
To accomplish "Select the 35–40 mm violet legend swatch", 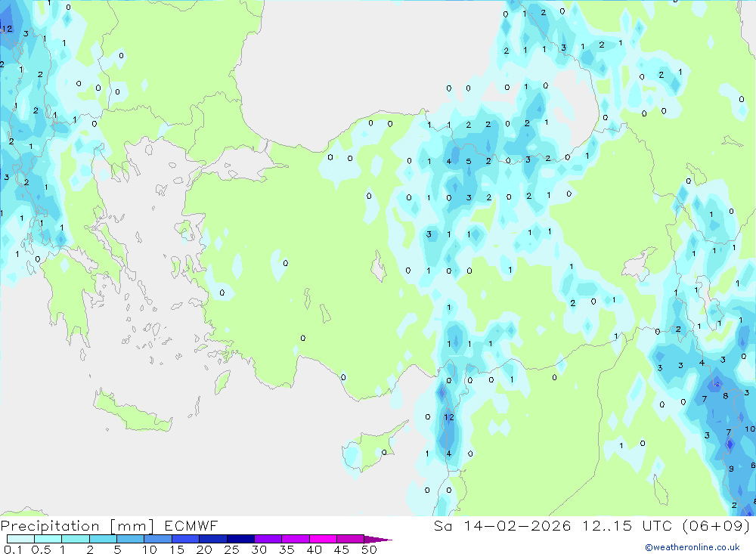I will (x=295, y=539).
